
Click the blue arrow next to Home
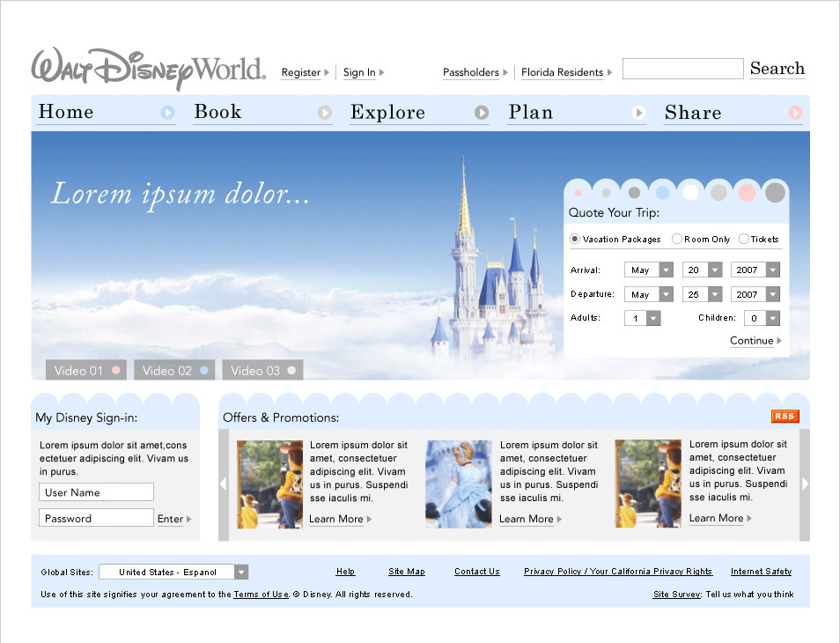tap(167, 113)
